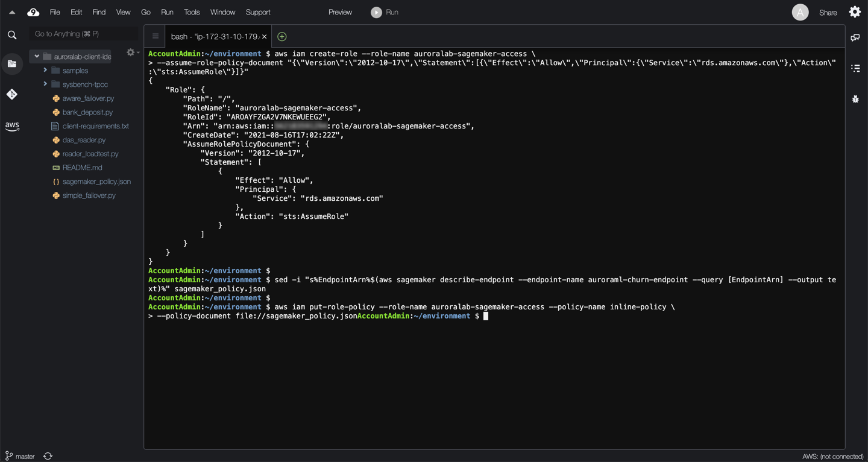Open the Tools menu
The height and width of the screenshot is (462, 868).
[192, 12]
